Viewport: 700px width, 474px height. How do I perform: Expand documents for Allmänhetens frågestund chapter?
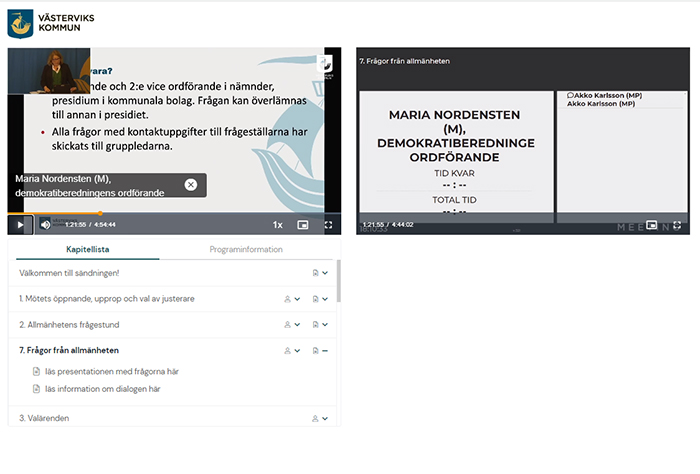click(x=320, y=325)
